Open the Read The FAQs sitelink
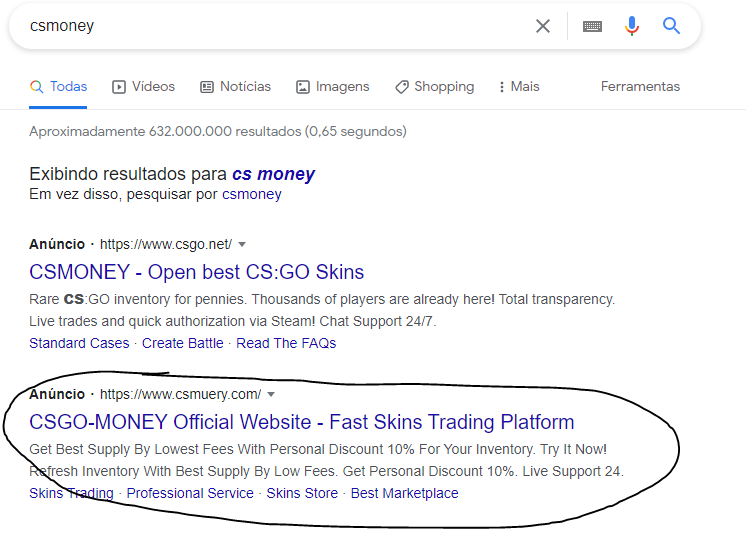This screenshot has height=534, width=746. 286,343
